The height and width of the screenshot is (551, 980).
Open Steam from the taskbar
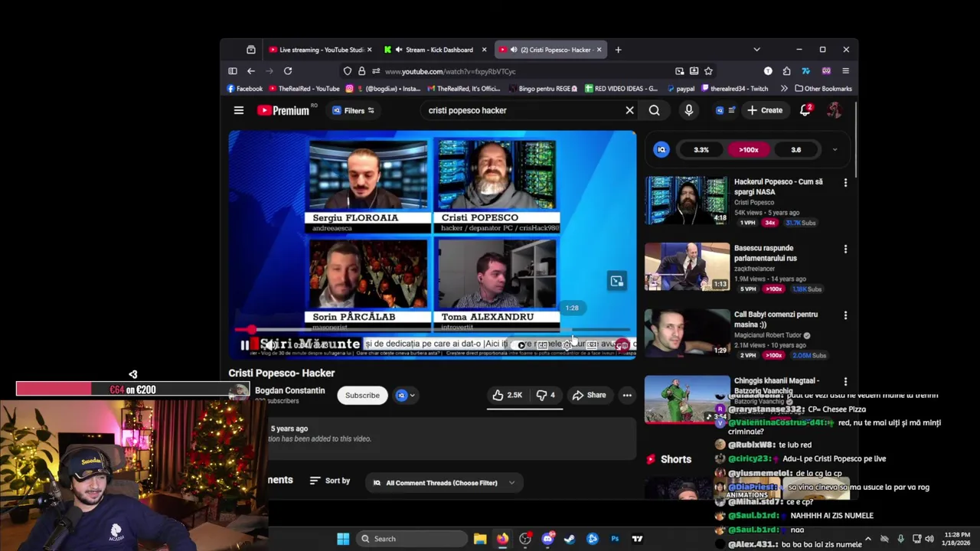click(x=570, y=539)
